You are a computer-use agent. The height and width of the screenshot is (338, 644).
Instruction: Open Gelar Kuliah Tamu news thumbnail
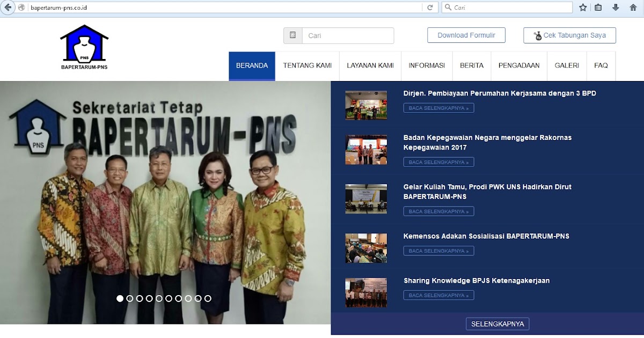click(366, 199)
